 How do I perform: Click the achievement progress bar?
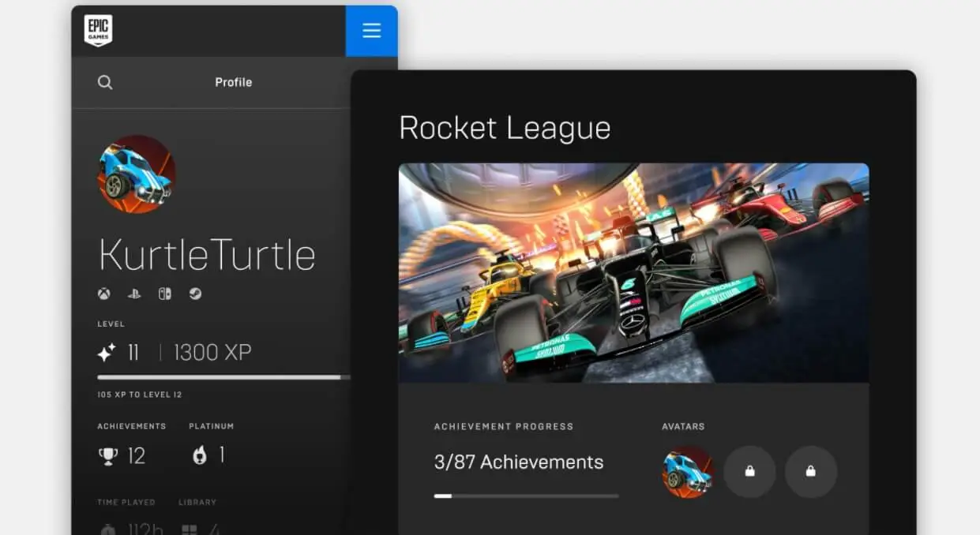pyautogui.click(x=526, y=496)
